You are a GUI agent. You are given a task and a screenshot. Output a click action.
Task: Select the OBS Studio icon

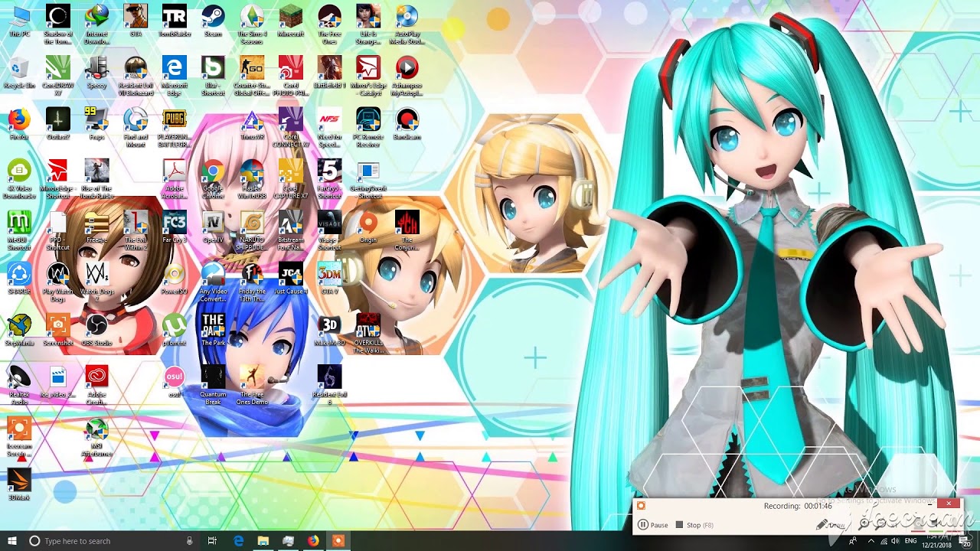pyautogui.click(x=96, y=330)
